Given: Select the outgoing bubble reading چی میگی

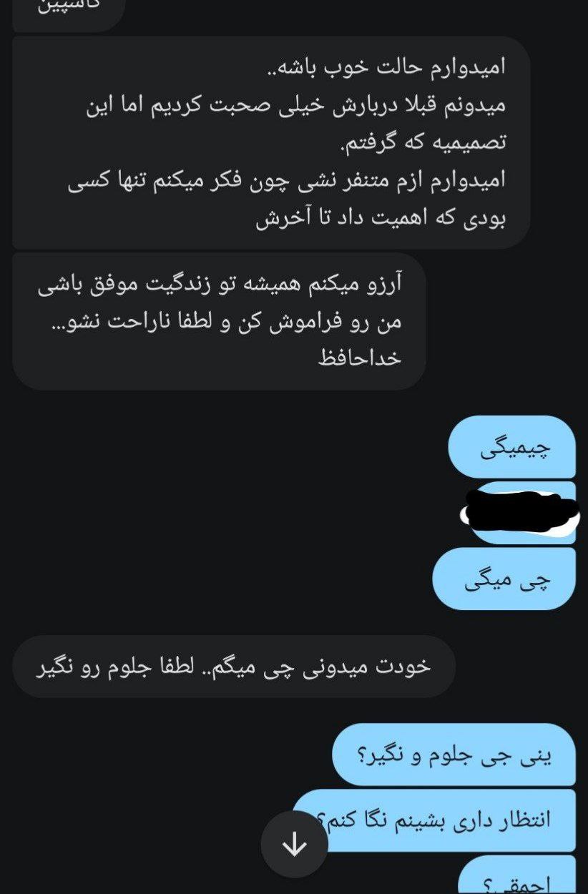Looking at the screenshot, I should [504, 579].
